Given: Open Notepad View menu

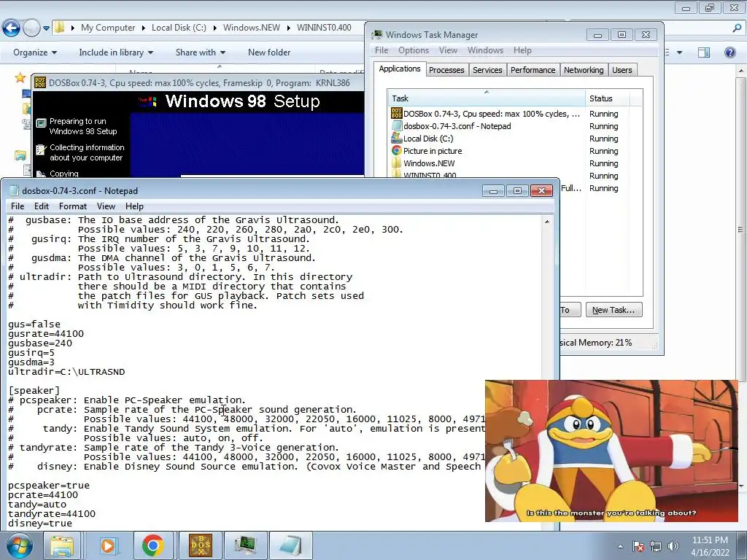Looking at the screenshot, I should tap(106, 206).
